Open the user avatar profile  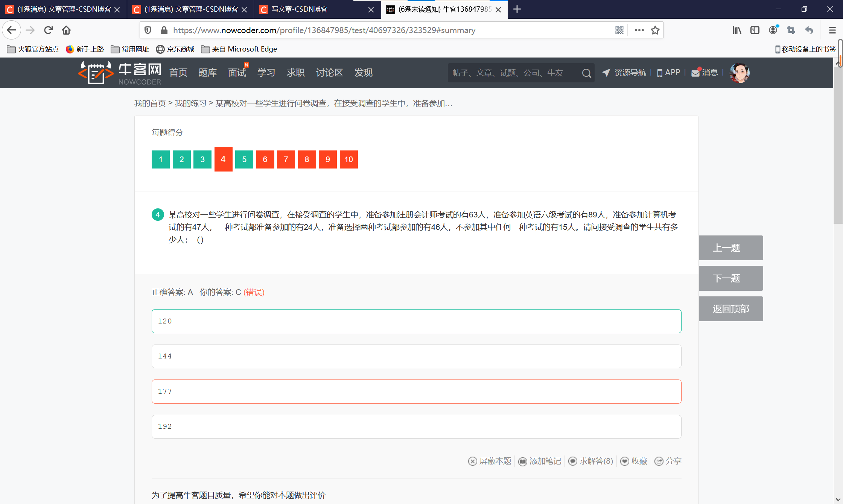pos(740,73)
